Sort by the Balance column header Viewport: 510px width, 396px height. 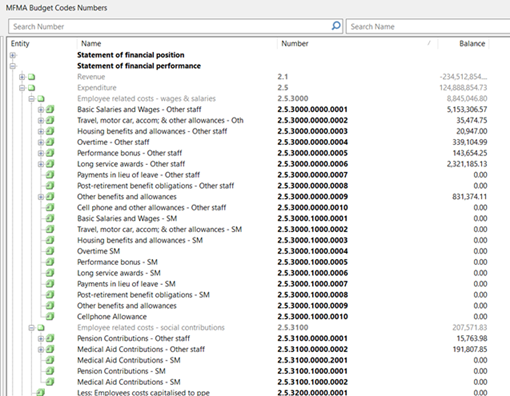472,44
